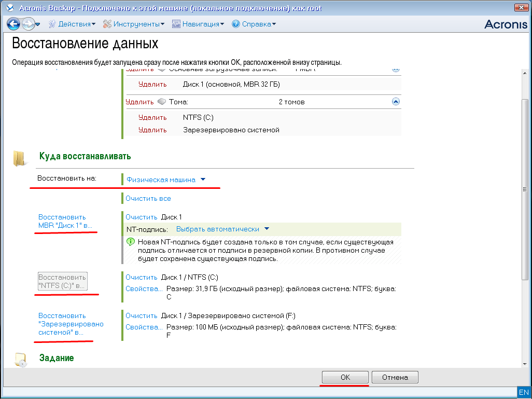Click the green info icon for NT-подпись
532x399 pixels.
point(130,242)
